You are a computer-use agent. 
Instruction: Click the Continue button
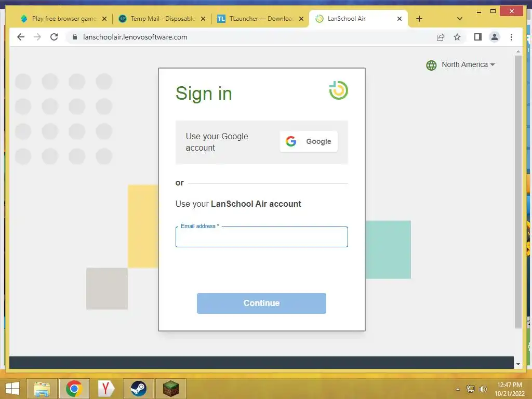coord(262,303)
